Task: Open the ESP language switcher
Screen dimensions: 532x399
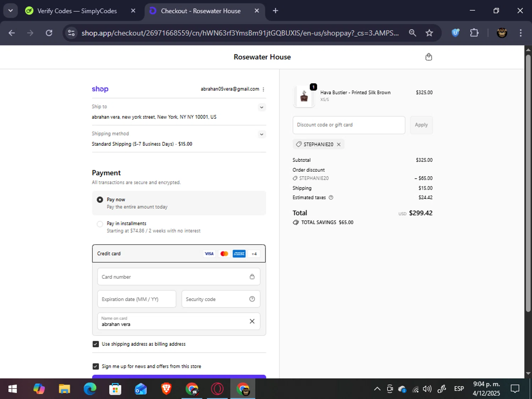Action: click(459, 389)
